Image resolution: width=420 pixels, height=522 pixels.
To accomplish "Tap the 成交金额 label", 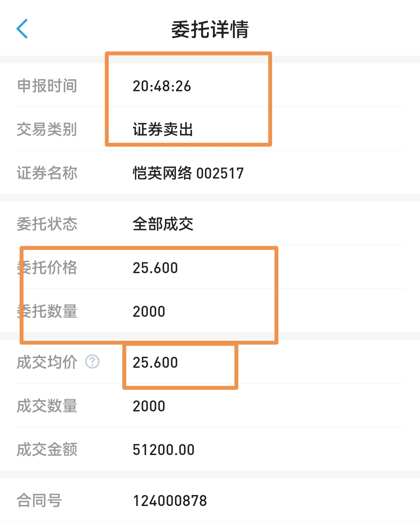I will (47, 450).
